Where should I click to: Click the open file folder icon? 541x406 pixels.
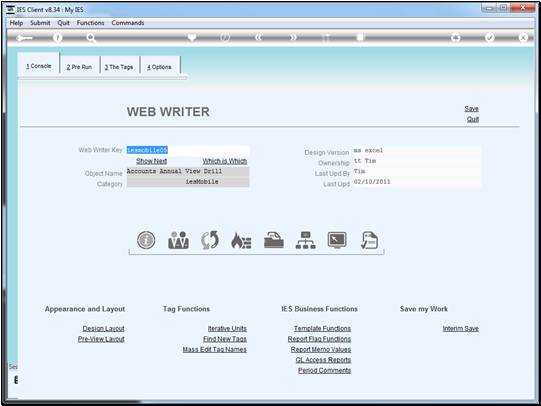pyautogui.click(x=274, y=240)
